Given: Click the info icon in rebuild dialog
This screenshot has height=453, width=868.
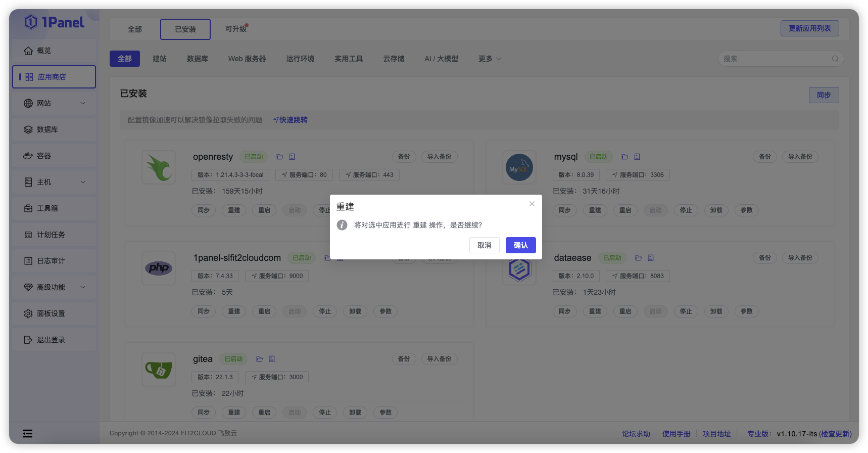Looking at the screenshot, I should (x=342, y=225).
